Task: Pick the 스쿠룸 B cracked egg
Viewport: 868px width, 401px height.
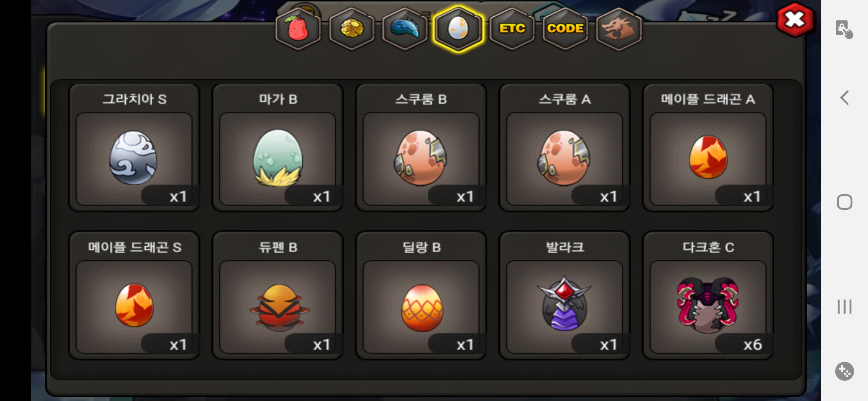Action: (421, 148)
